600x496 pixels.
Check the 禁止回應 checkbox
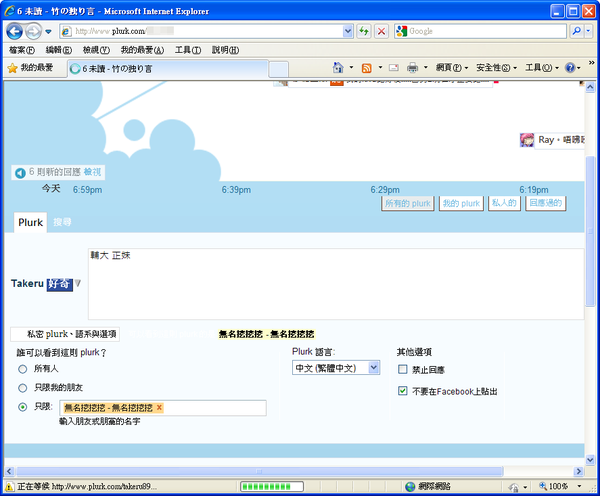403,369
